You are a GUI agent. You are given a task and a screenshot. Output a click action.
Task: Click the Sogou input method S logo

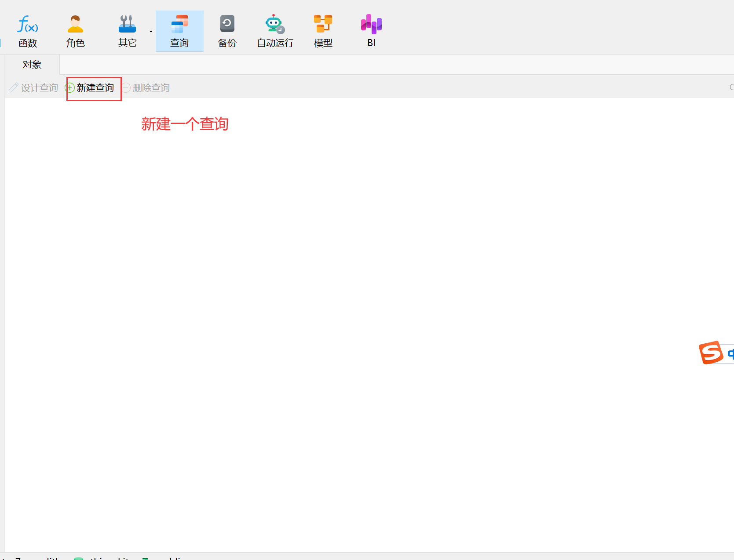coord(710,353)
